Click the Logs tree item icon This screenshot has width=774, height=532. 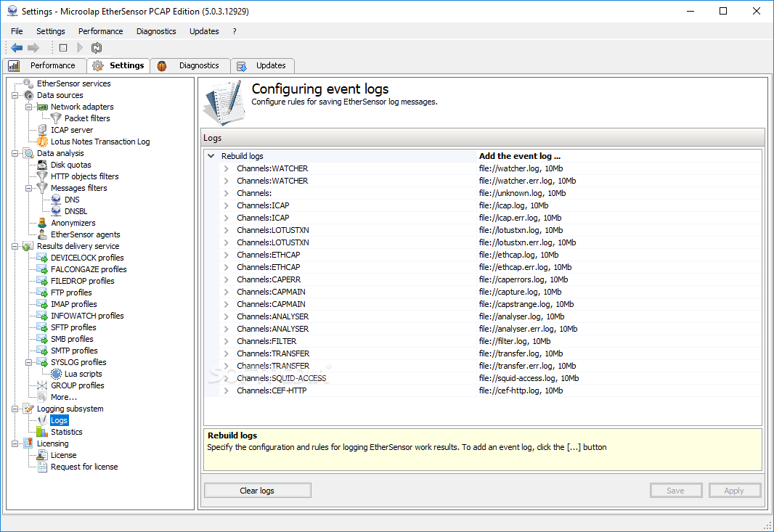(x=42, y=420)
